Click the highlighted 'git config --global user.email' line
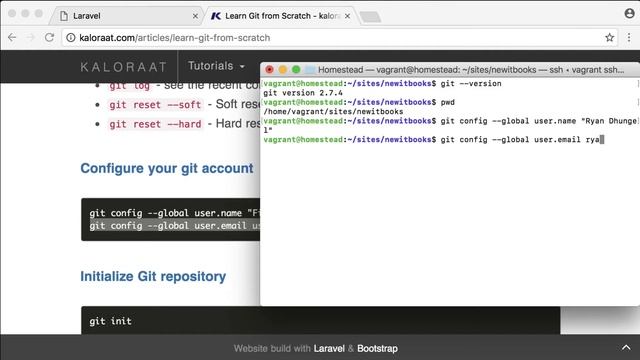Image resolution: width=640 pixels, height=360 pixels. [x=175, y=226]
